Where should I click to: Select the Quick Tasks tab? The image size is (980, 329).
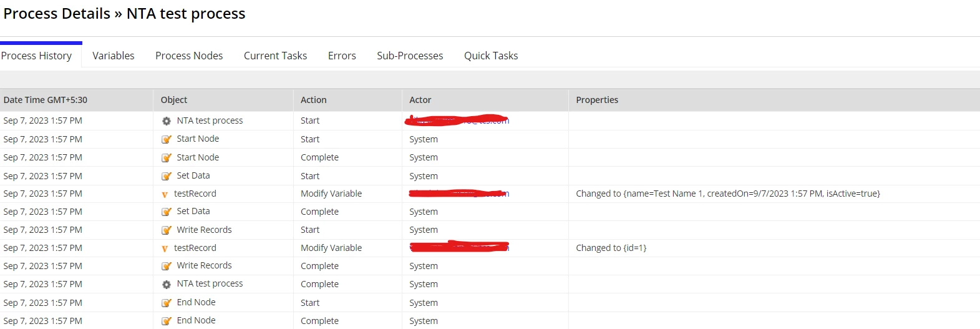[491, 56]
